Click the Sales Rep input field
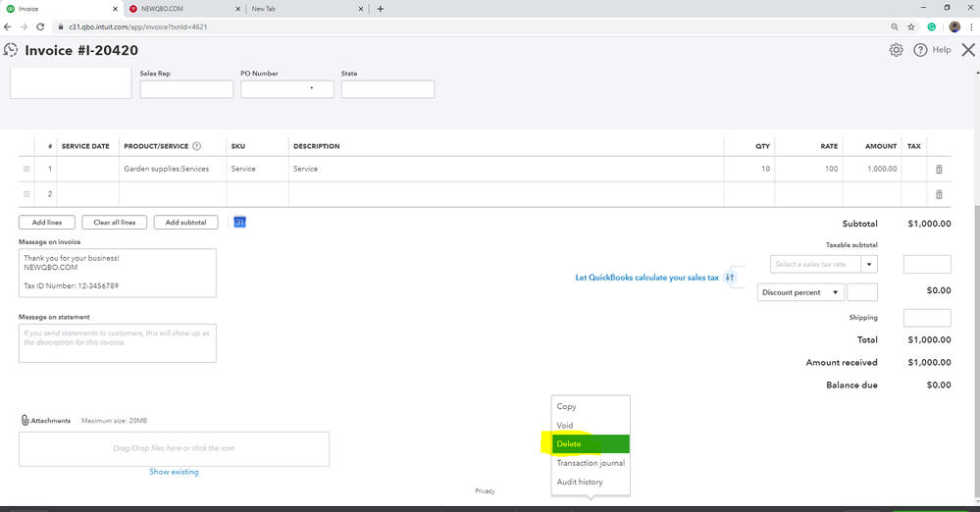 186,89
